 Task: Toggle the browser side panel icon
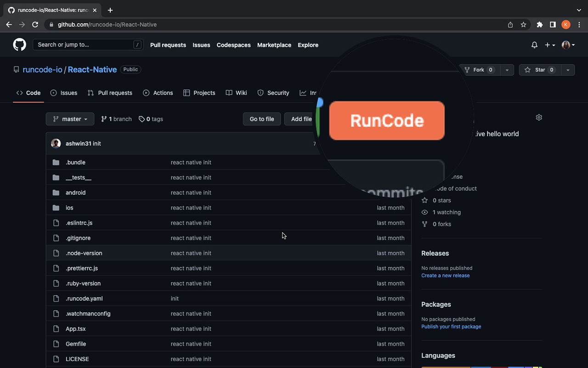pos(553,25)
